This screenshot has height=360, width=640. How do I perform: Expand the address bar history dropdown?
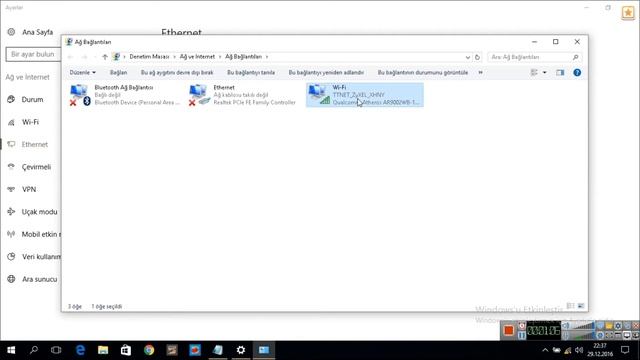click(468, 57)
